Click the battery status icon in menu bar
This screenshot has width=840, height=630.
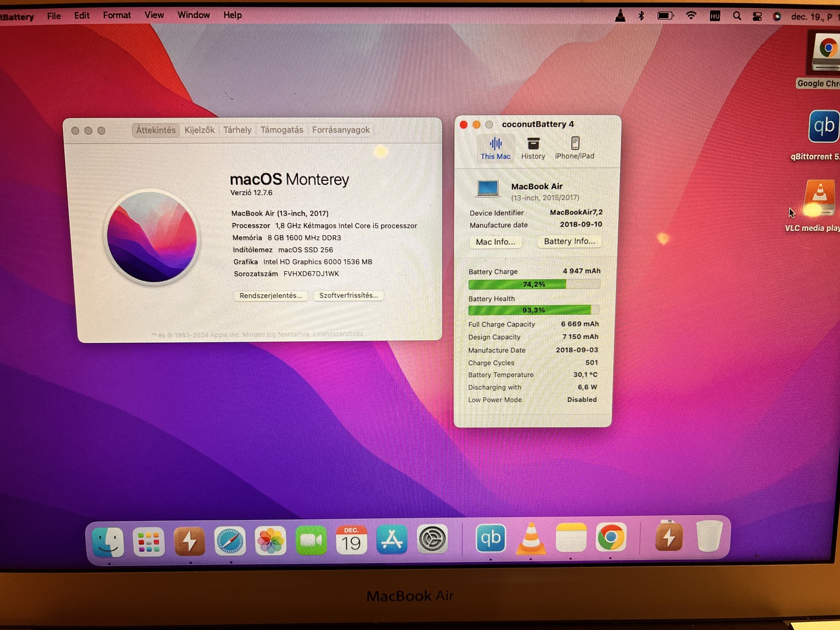coord(665,16)
